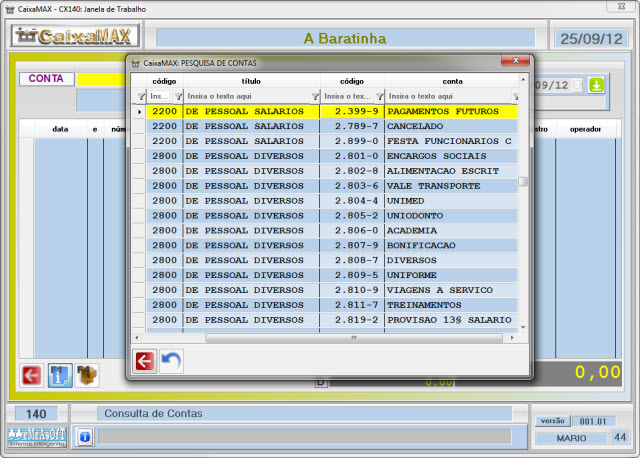Open filter funnel for first código column
The height and width of the screenshot is (458, 640).
(178, 96)
